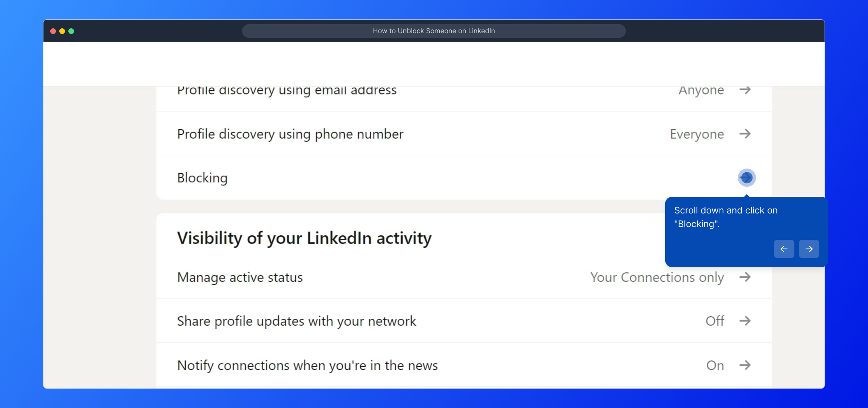The image size is (868, 408).
Task: Click the arrow next to Everyone
Action: coord(745,134)
